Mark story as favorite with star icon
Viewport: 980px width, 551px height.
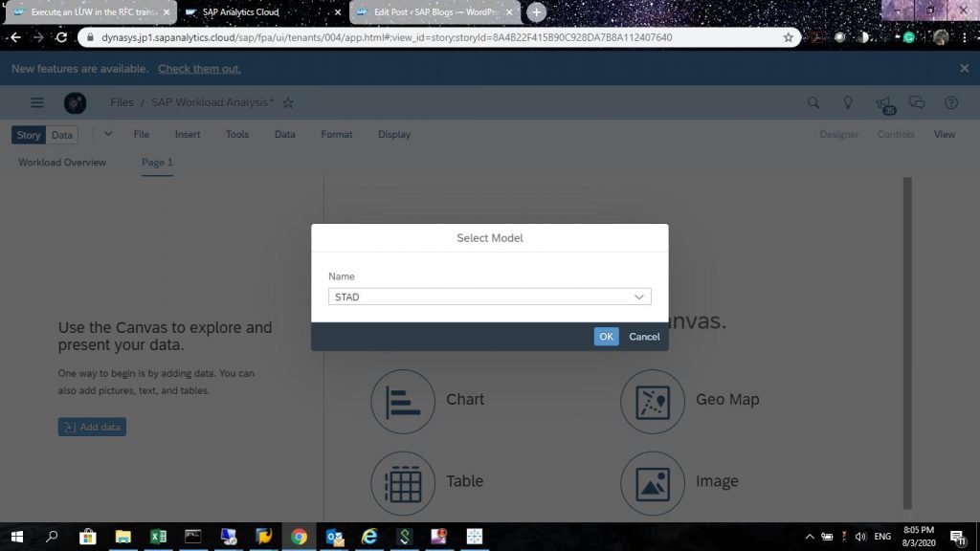[x=287, y=102]
